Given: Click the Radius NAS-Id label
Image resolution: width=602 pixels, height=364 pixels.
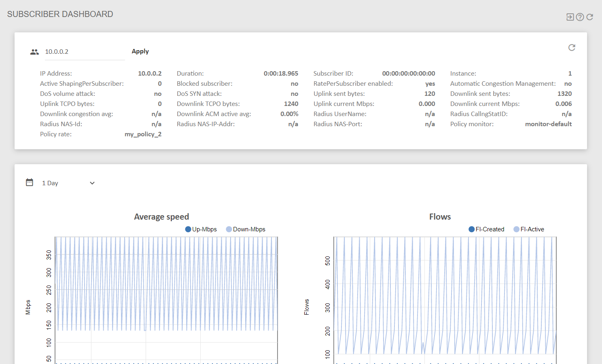Looking at the screenshot, I should [61, 124].
